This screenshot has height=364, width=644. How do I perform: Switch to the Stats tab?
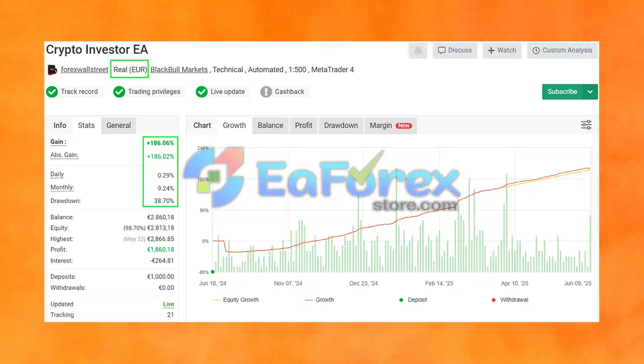tap(86, 125)
